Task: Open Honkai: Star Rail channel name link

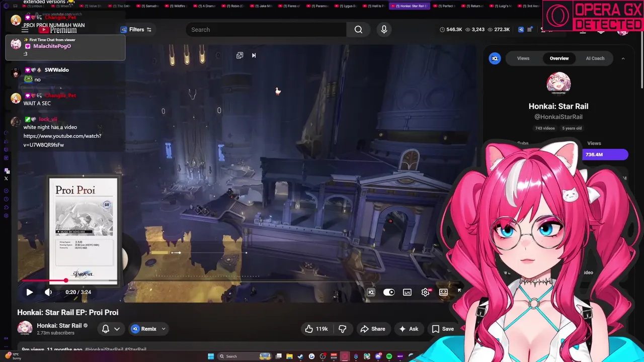Action: pyautogui.click(x=59, y=325)
